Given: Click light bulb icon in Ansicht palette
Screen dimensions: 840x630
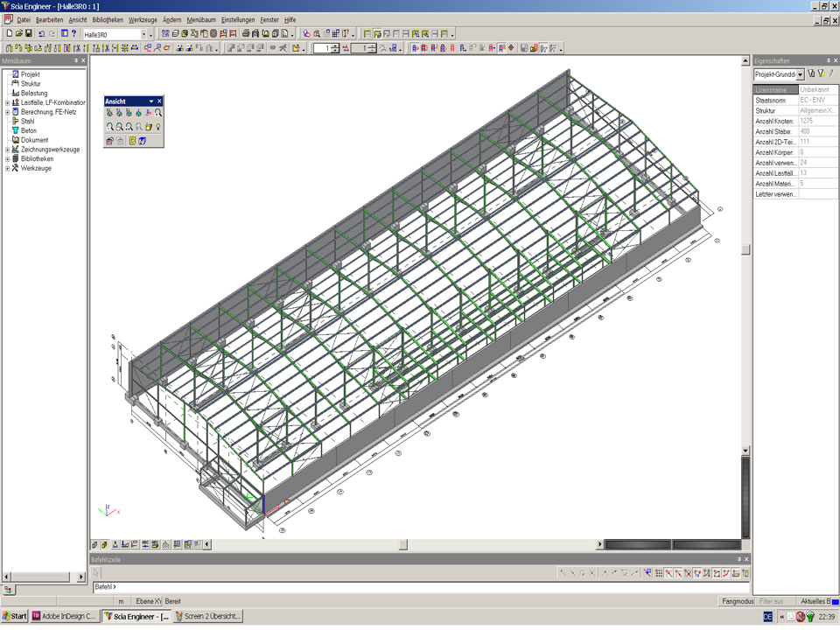Looking at the screenshot, I should (x=158, y=127).
